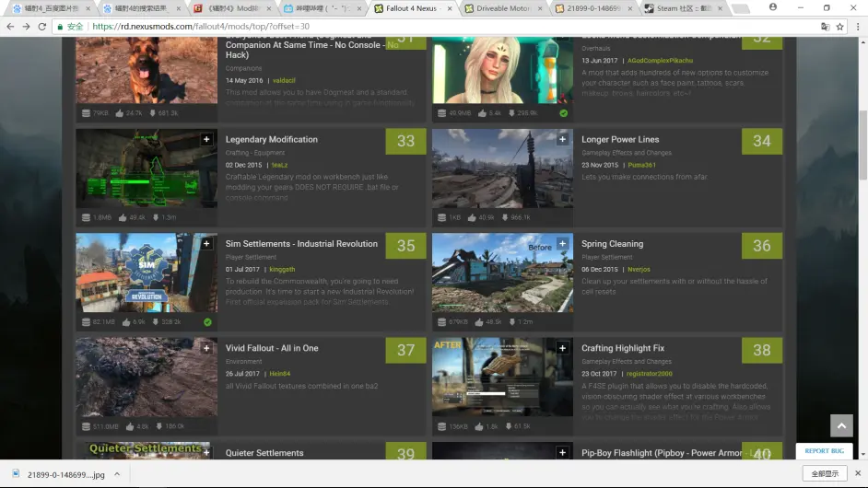The image size is (868, 488).
Task: Click the show all downloads button
Action: [x=825, y=473]
